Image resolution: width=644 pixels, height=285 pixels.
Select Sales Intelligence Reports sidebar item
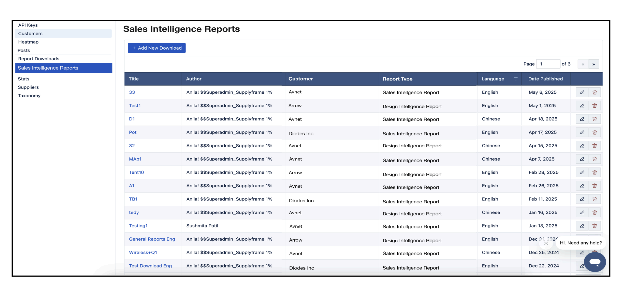(64, 68)
